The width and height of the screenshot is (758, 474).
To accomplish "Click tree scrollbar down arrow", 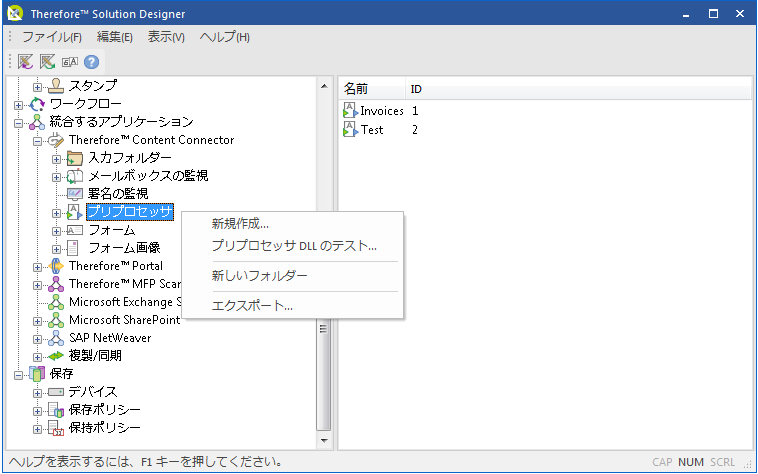I will pyautogui.click(x=324, y=441).
